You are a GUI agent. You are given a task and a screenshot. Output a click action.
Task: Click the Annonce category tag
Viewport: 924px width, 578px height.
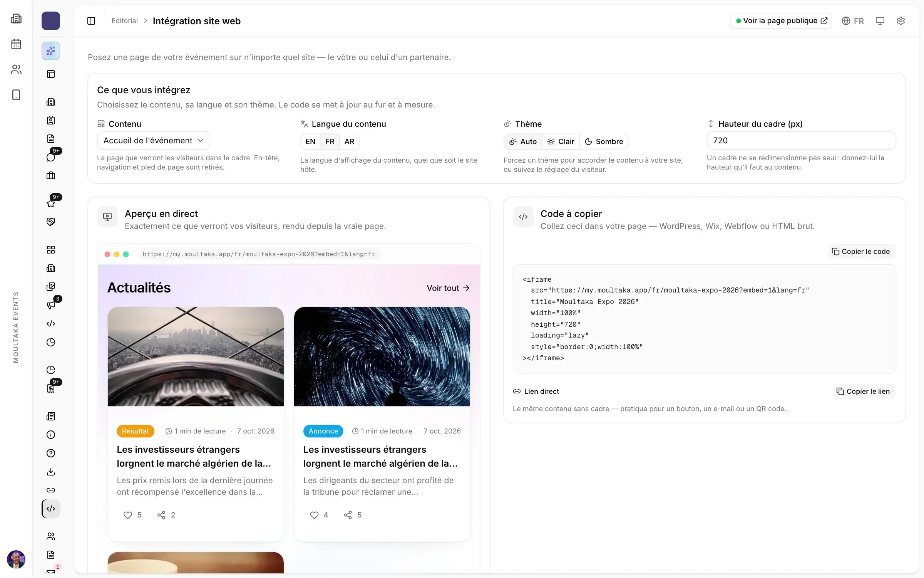[323, 431]
